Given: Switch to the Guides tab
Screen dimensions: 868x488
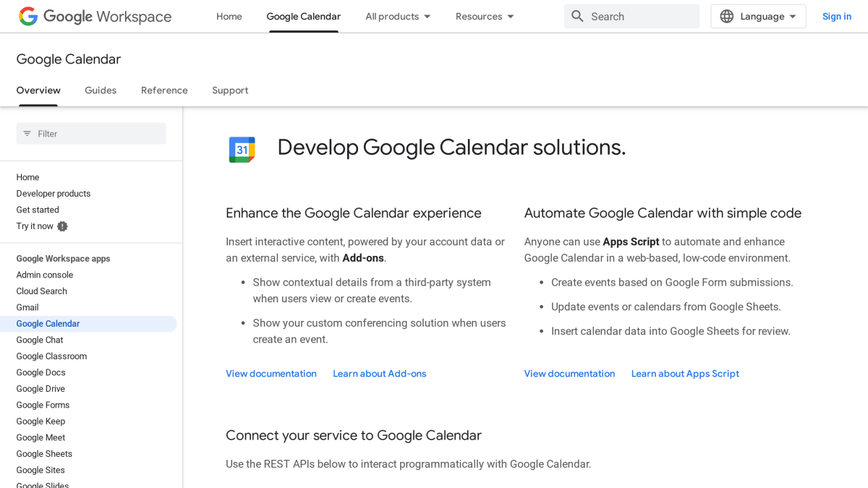Looking at the screenshot, I should pos(101,90).
